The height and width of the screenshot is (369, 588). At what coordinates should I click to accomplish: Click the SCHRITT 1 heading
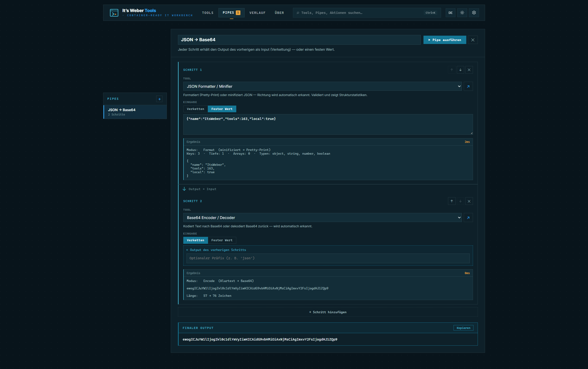coord(193,70)
